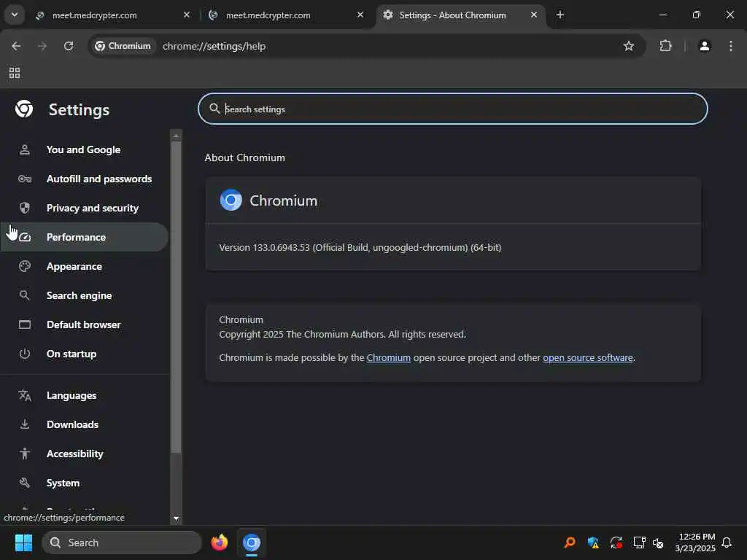The width and height of the screenshot is (747, 560).
Task: Open the tab search dropdown arrow
Action: (x=15, y=15)
